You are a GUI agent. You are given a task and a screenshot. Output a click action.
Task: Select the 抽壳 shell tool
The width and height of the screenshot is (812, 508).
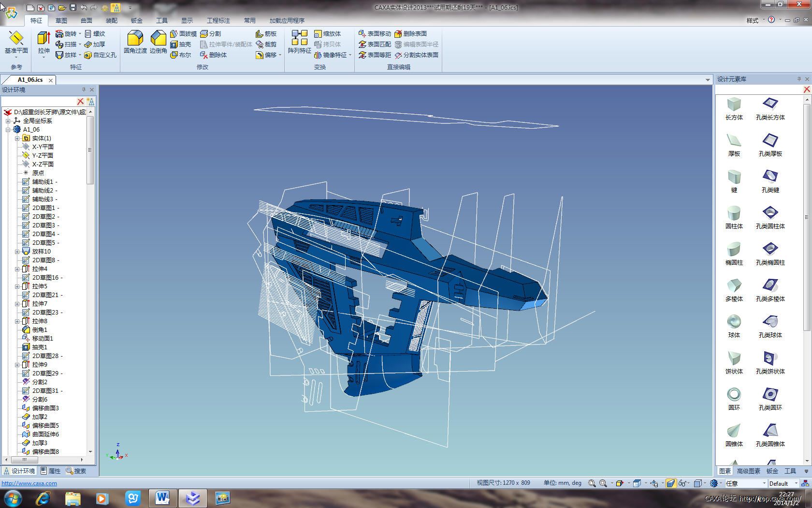click(181, 45)
